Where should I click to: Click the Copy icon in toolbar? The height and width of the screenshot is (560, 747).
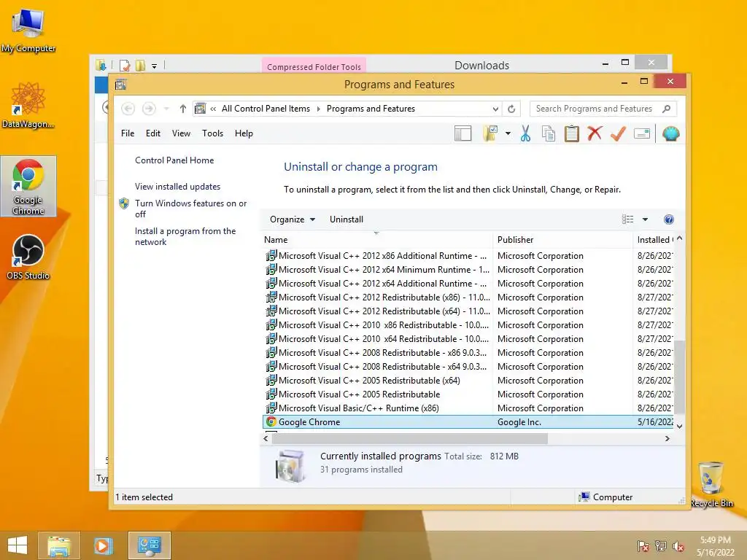549,134
